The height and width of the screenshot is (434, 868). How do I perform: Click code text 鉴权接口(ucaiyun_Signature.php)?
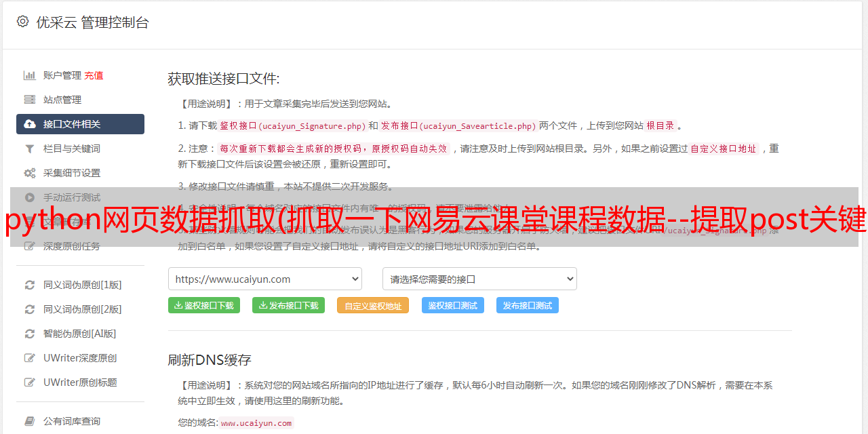[x=293, y=125]
